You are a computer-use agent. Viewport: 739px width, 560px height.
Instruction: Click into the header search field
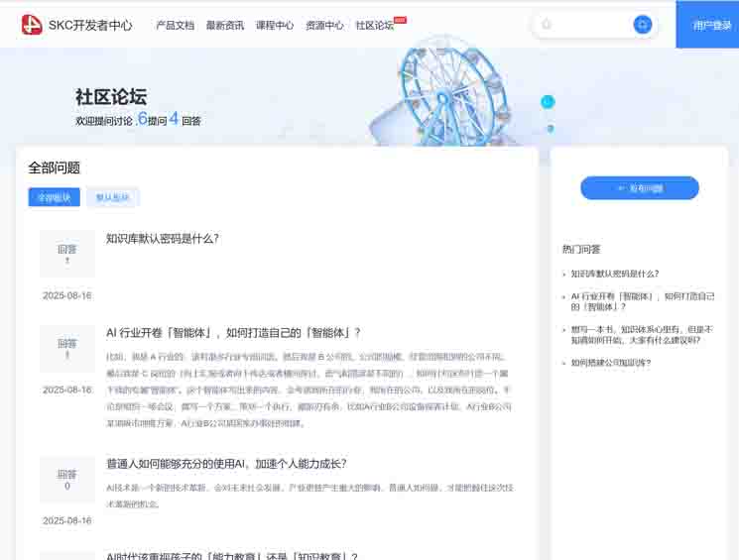590,25
